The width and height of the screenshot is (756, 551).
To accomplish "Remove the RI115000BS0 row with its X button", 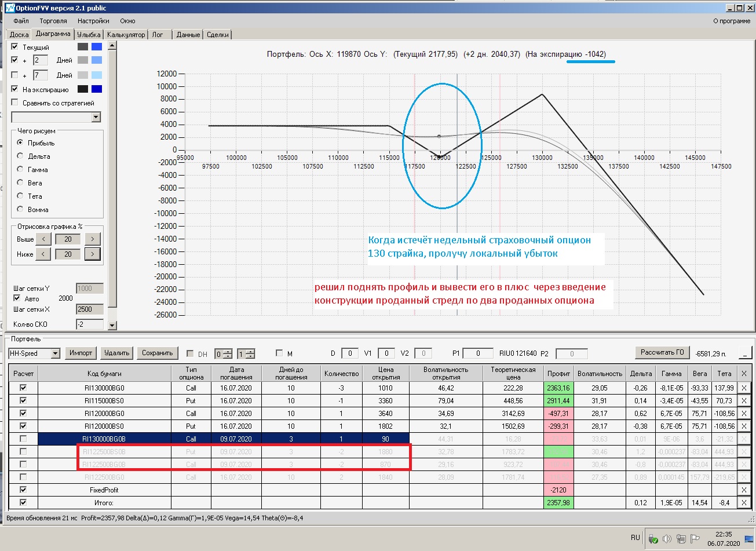I will click(744, 400).
